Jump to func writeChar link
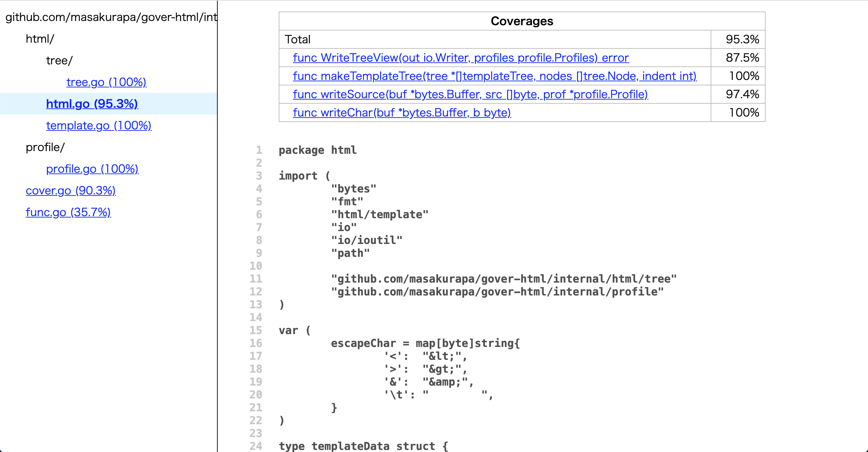 [401, 112]
